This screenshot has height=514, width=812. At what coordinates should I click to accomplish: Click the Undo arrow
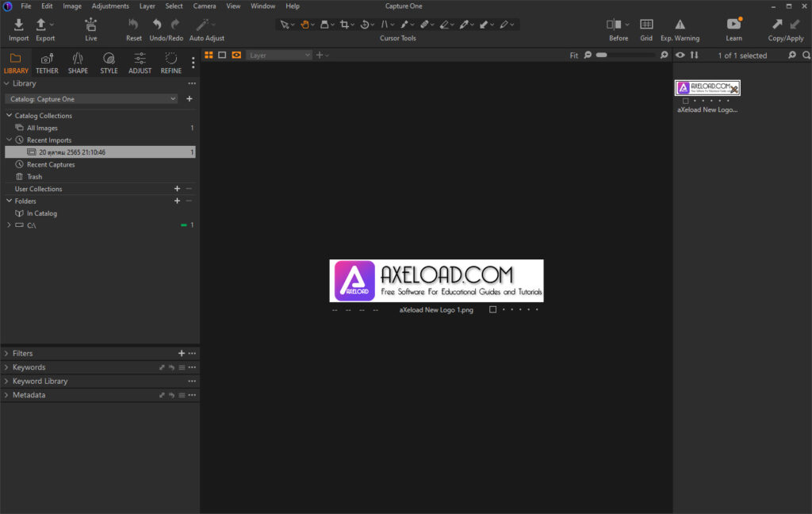tap(157, 25)
